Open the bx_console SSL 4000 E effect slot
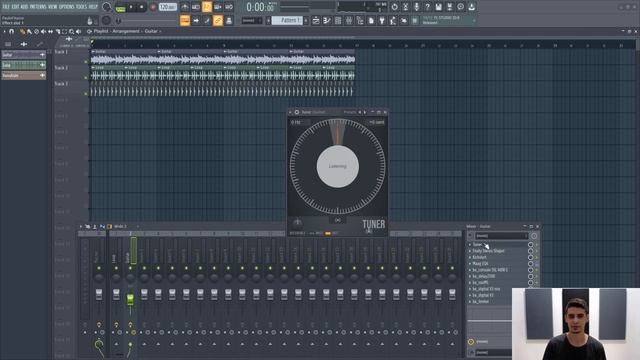 pos(490,270)
